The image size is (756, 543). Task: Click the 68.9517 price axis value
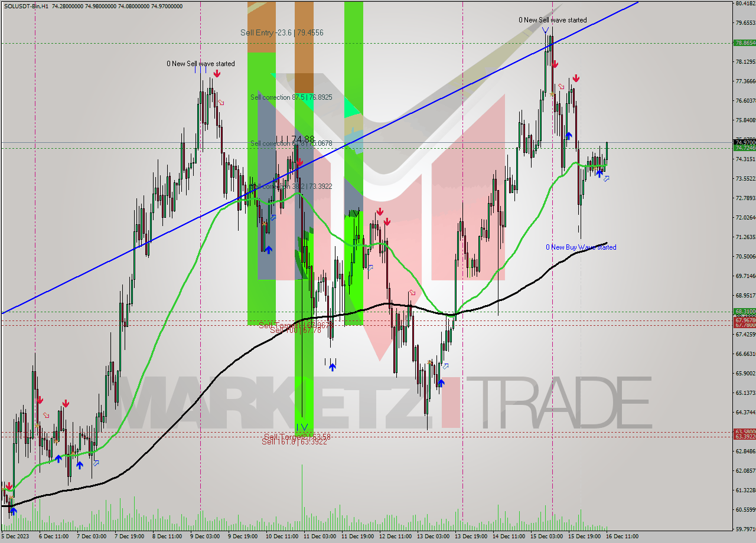(x=745, y=295)
